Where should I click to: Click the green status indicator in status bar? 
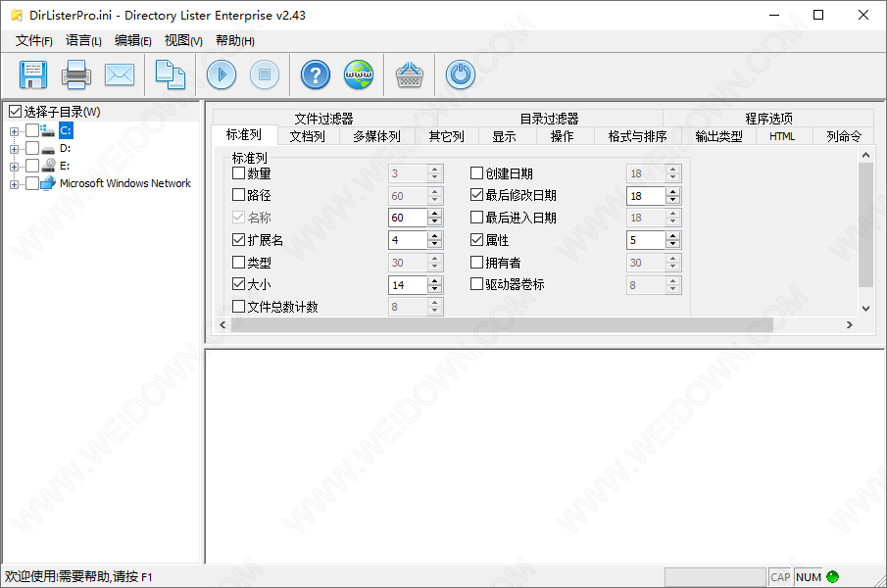point(832,576)
